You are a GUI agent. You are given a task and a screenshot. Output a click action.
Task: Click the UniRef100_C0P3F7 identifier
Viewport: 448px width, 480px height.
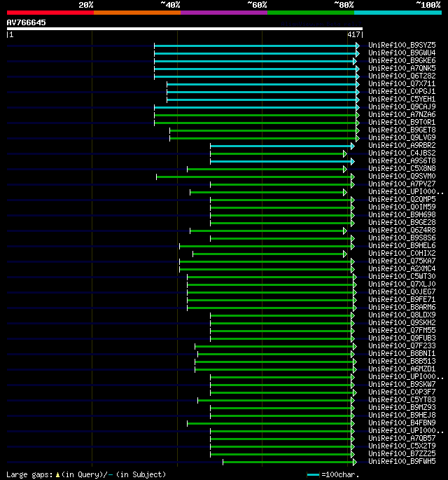pos(402,392)
